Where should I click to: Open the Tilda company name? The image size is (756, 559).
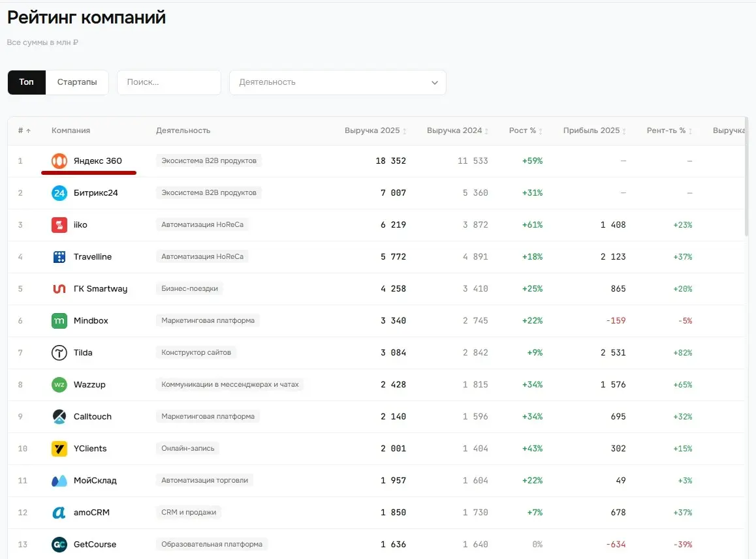[x=83, y=353]
